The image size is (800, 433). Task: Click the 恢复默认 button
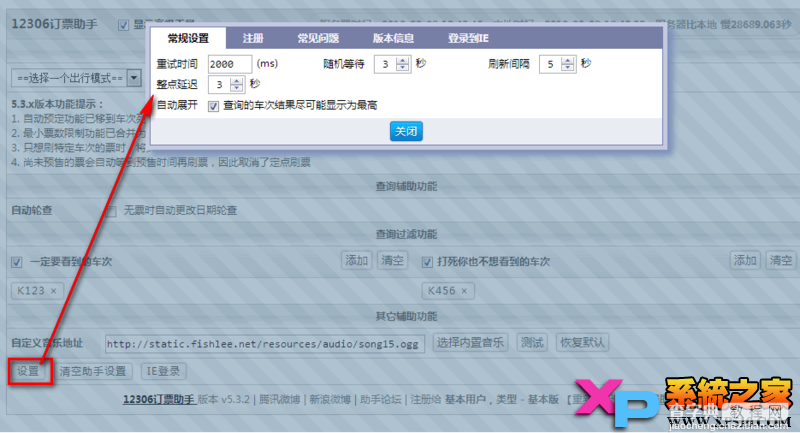[582, 343]
